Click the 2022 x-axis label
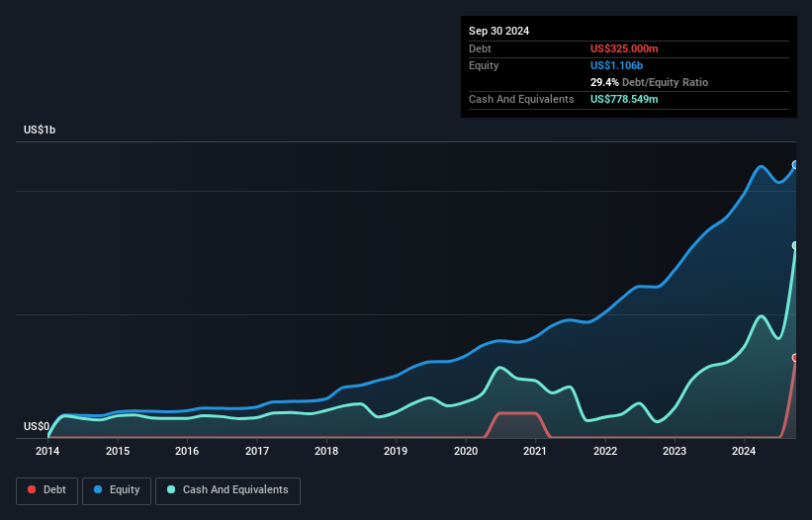This screenshot has height=520, width=812. click(605, 451)
